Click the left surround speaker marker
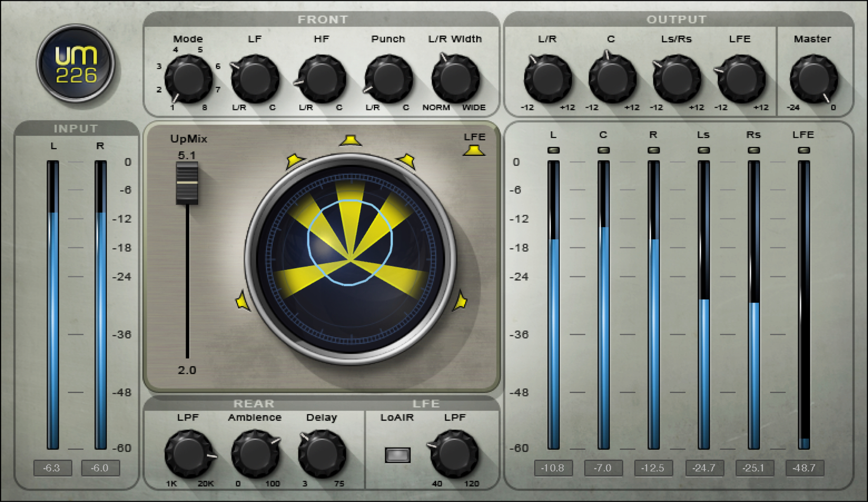Screen dimensions: 868x502 pyautogui.click(x=242, y=301)
